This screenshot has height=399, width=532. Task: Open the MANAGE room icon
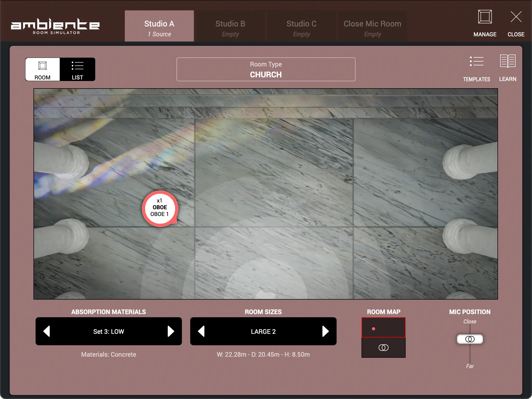485,17
